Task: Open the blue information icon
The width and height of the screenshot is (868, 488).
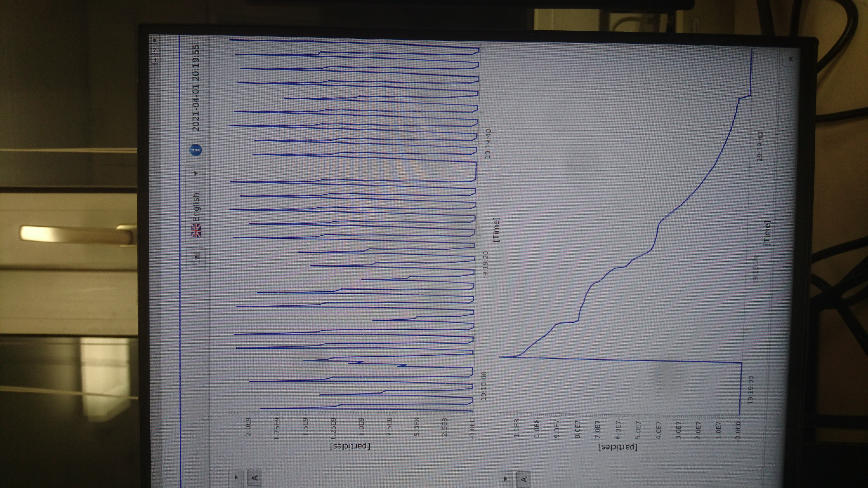Action: click(196, 150)
